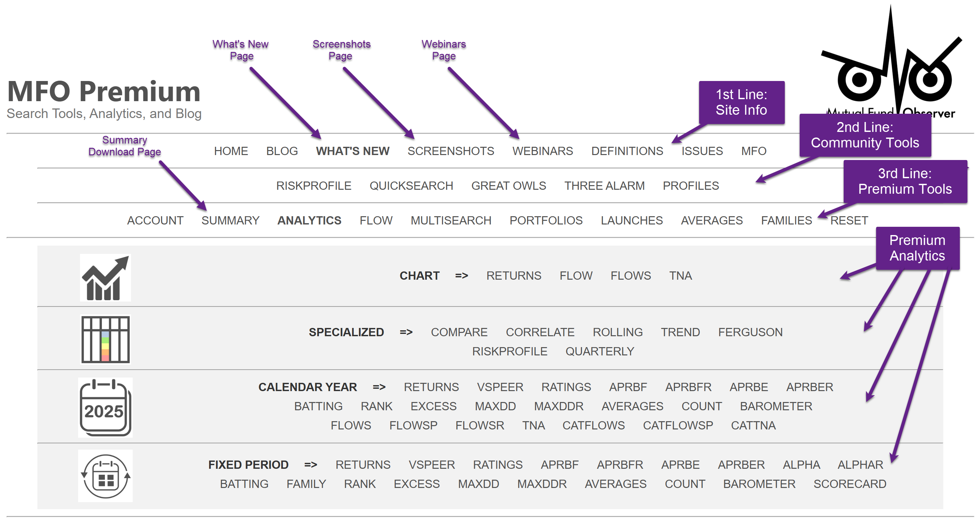Open the WEBINARS page
This screenshot has height=523, width=980.
coord(543,151)
